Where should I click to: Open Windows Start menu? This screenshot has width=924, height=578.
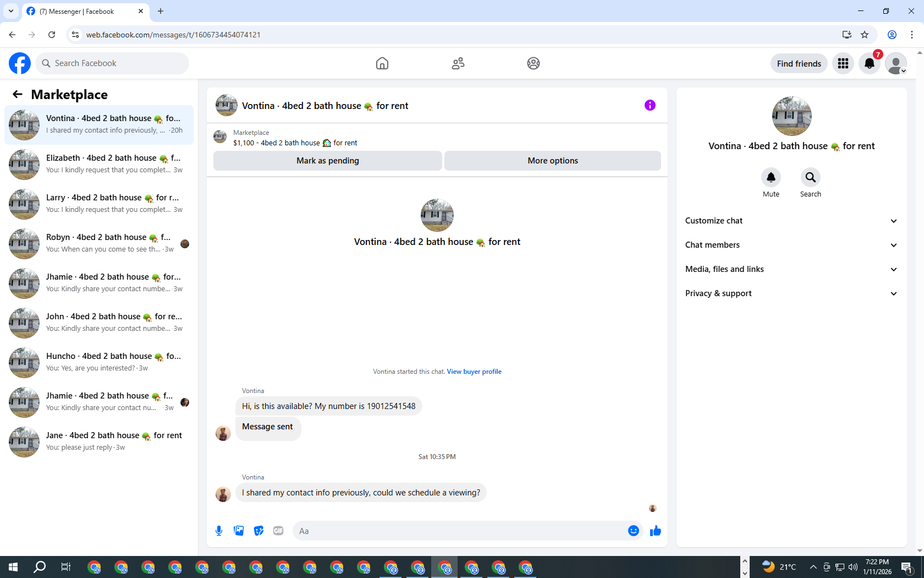(13, 567)
